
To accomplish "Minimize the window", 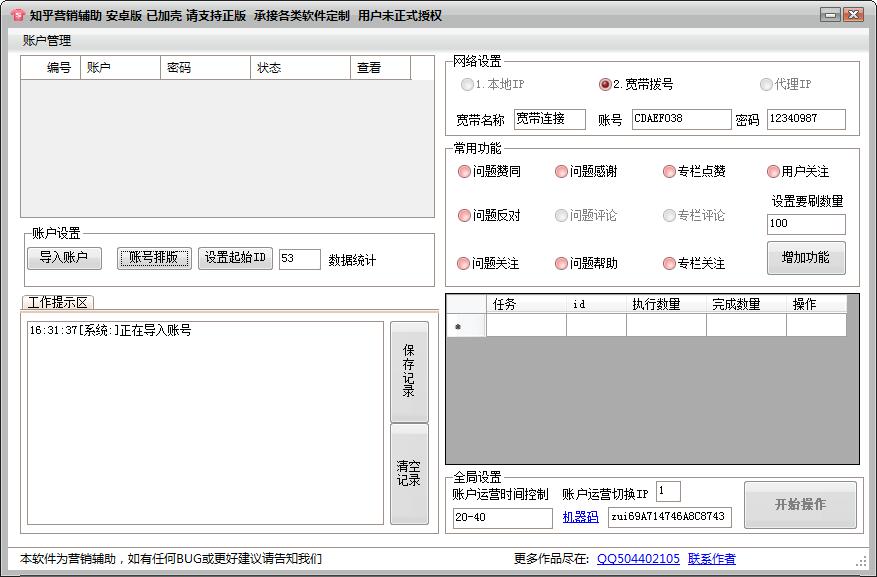I will coord(831,15).
